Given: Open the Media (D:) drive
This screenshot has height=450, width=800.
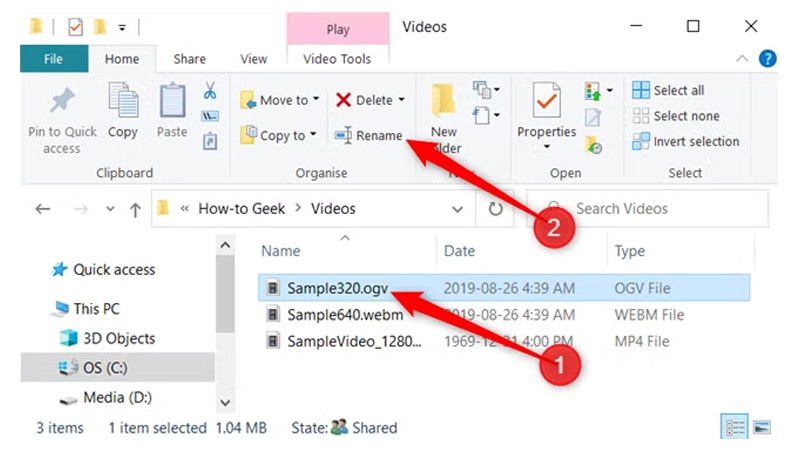Looking at the screenshot, I should point(105,397).
